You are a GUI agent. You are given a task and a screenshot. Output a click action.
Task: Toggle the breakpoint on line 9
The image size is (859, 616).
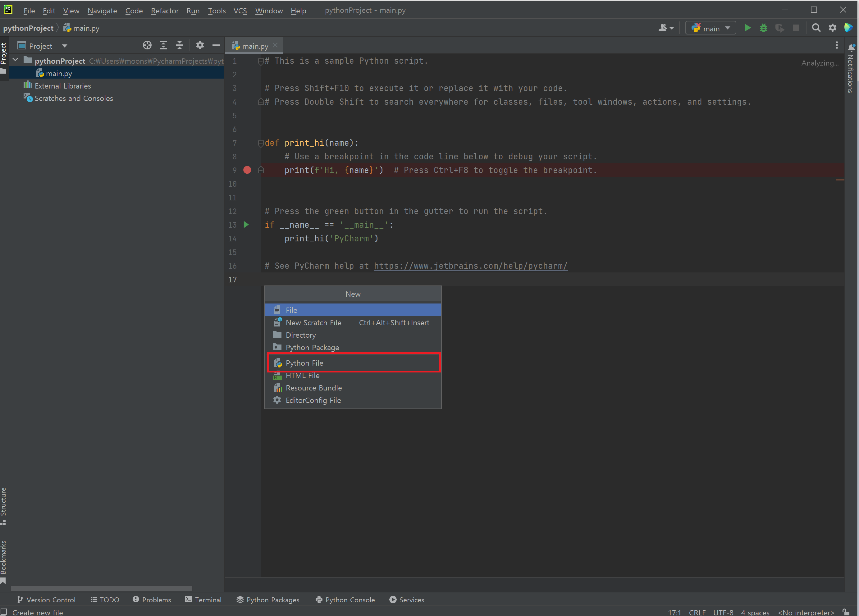tap(247, 170)
